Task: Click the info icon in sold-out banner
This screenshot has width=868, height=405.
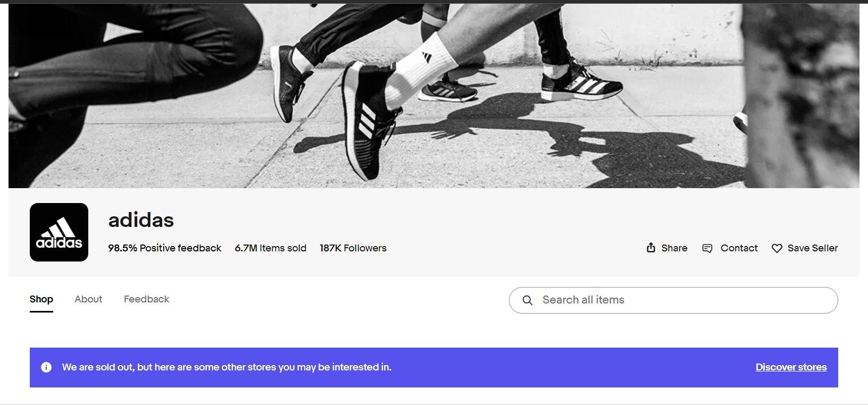Action: pos(46,367)
